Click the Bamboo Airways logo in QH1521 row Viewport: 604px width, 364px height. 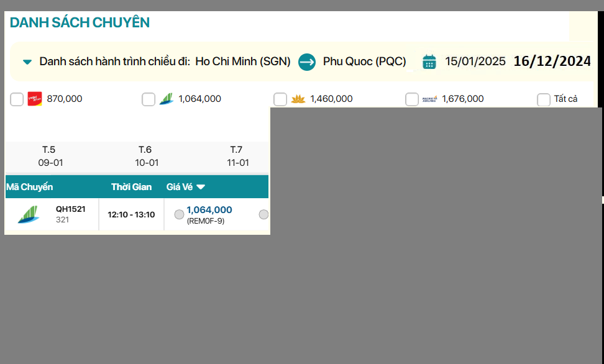click(x=29, y=214)
